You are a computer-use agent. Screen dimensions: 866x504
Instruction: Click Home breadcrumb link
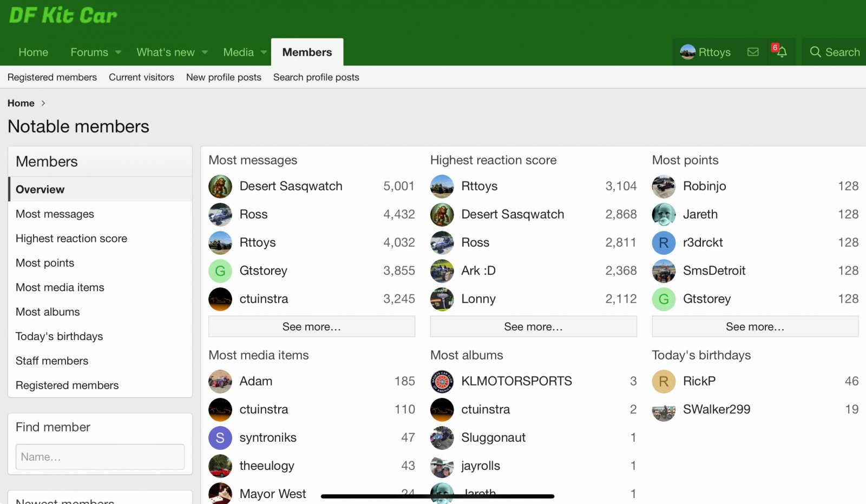click(21, 103)
